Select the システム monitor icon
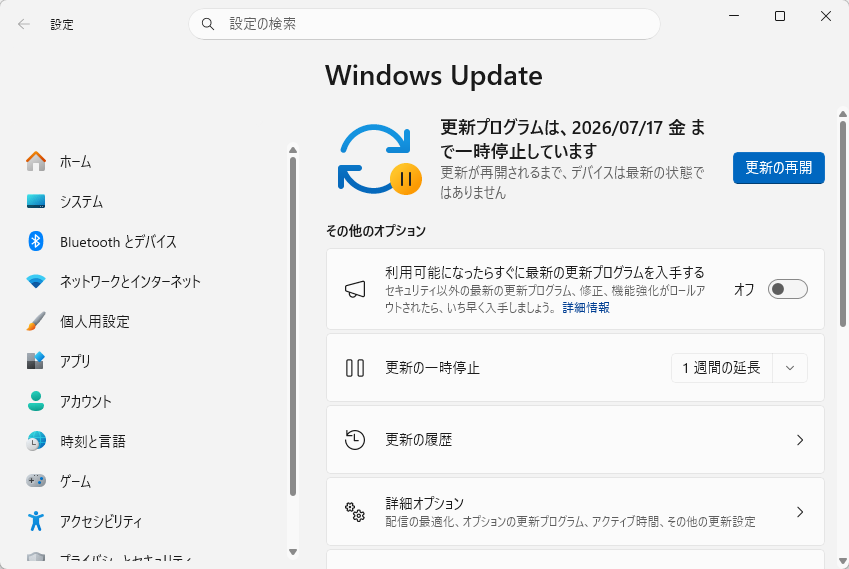 pos(36,201)
